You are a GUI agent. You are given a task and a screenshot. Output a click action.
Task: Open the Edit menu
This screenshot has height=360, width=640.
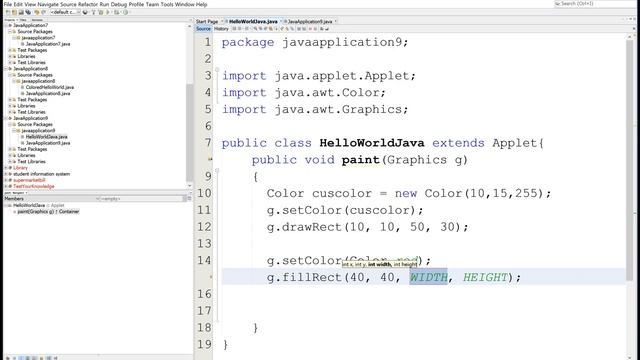tap(18, 4)
